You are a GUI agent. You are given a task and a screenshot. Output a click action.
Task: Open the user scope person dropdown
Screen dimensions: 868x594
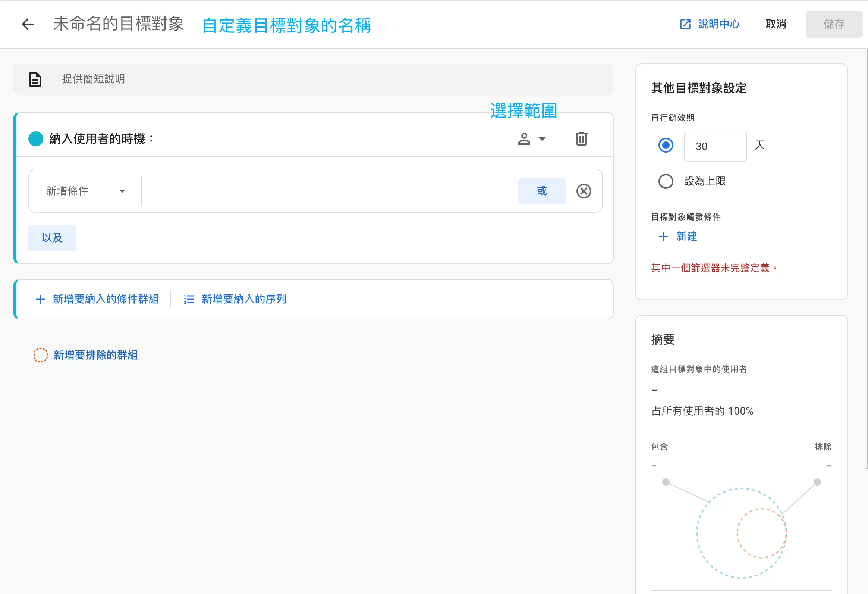point(532,139)
